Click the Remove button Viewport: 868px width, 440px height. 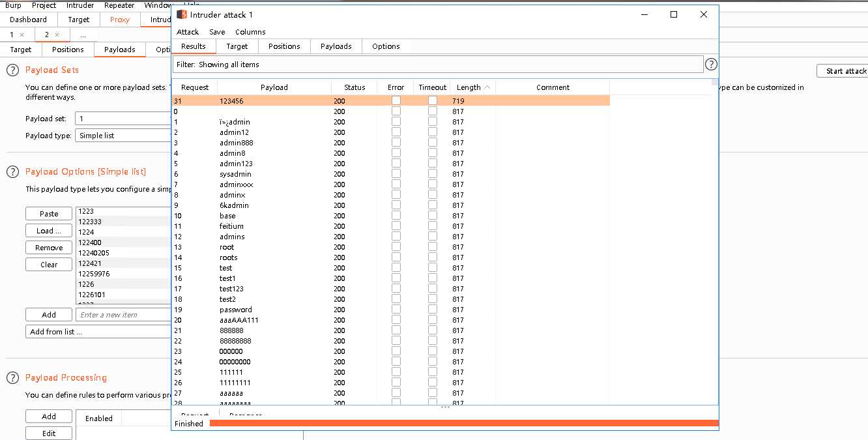pos(49,248)
